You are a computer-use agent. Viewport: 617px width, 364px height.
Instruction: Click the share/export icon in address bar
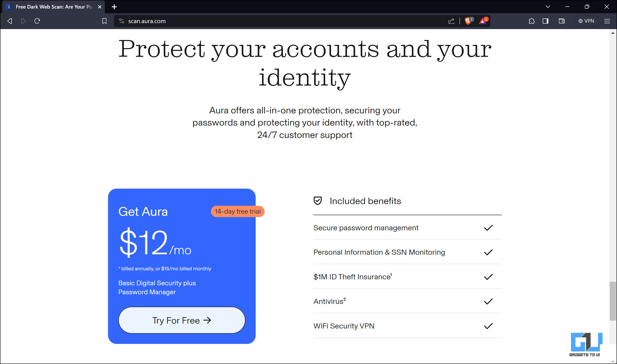[x=451, y=21]
